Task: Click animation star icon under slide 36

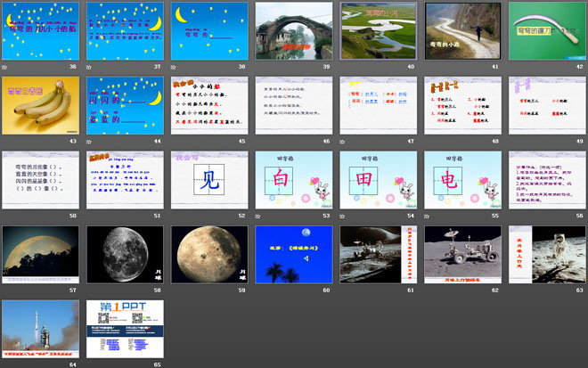Action: [x=6, y=67]
